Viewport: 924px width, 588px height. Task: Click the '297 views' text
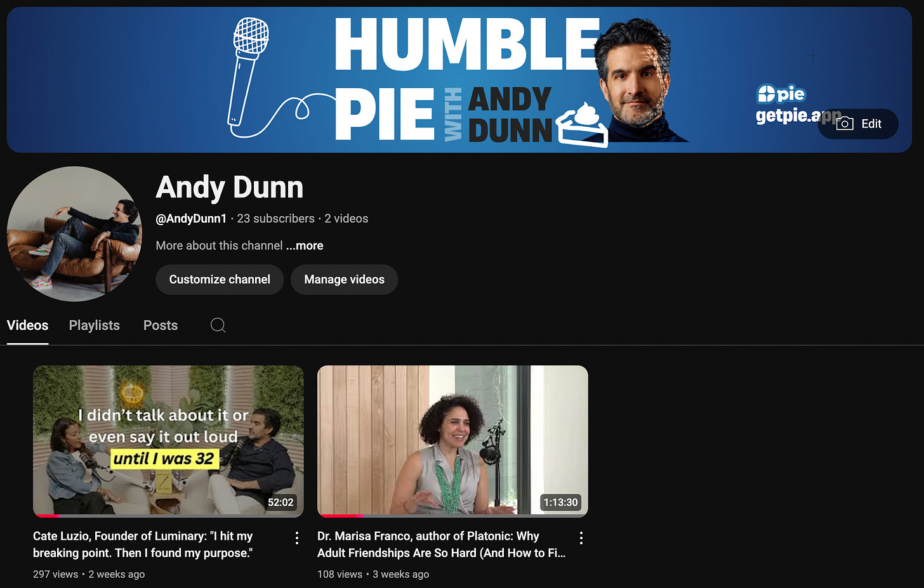[x=56, y=574]
